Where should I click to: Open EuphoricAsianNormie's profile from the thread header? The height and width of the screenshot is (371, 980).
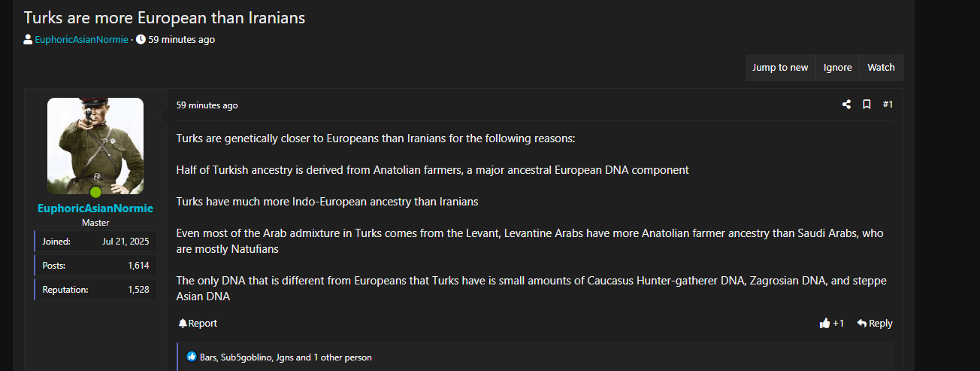[81, 40]
